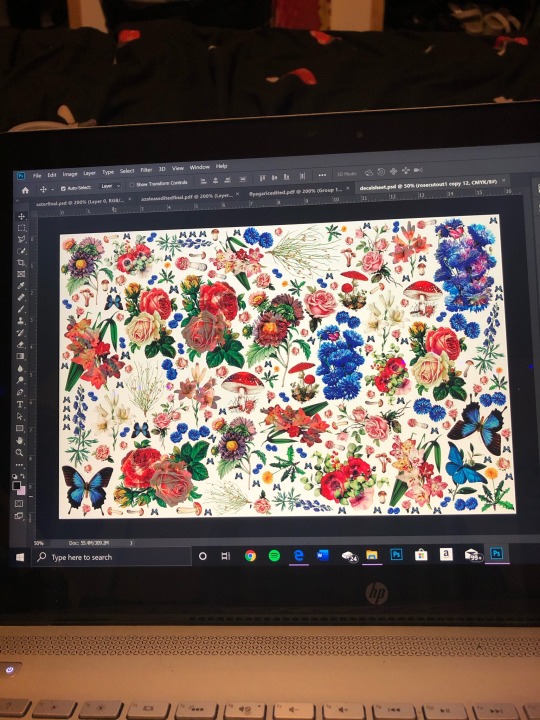540x720 pixels.
Task: Open the Type menu
Action: [108, 172]
